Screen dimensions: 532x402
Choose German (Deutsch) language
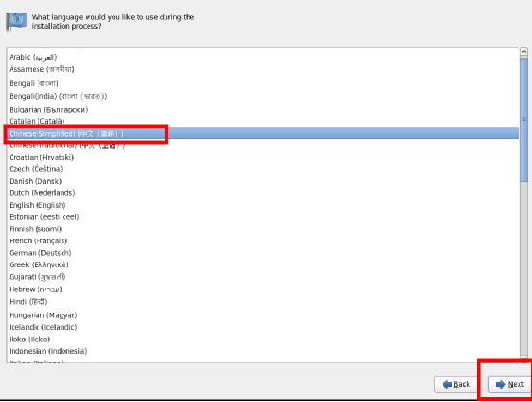(x=263, y=253)
